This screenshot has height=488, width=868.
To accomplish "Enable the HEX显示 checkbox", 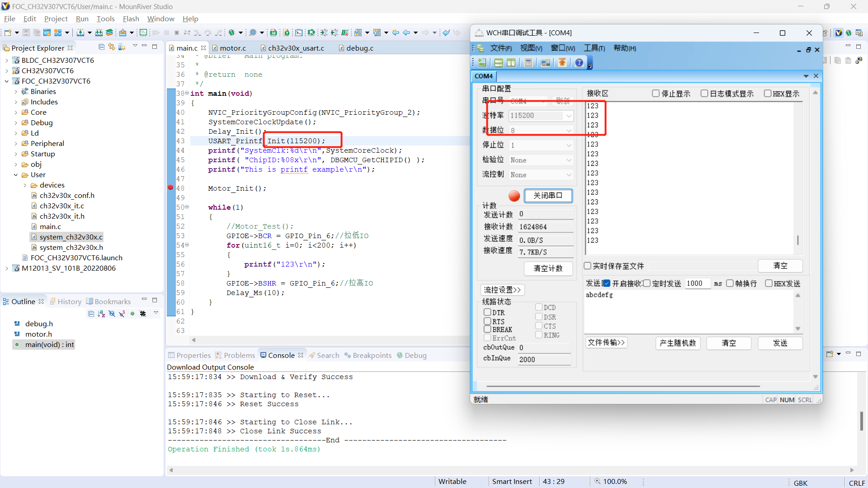I will [768, 94].
